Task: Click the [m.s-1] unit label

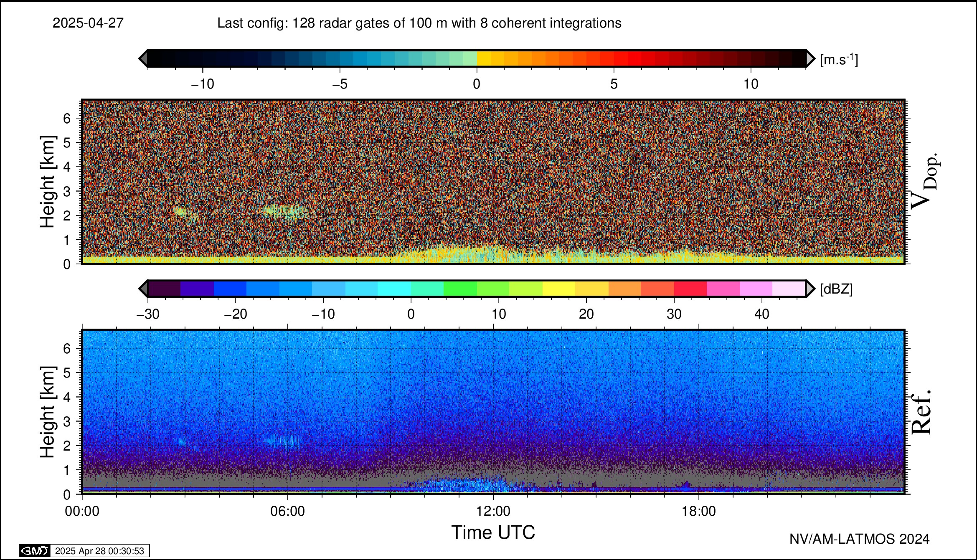Action: click(x=839, y=59)
